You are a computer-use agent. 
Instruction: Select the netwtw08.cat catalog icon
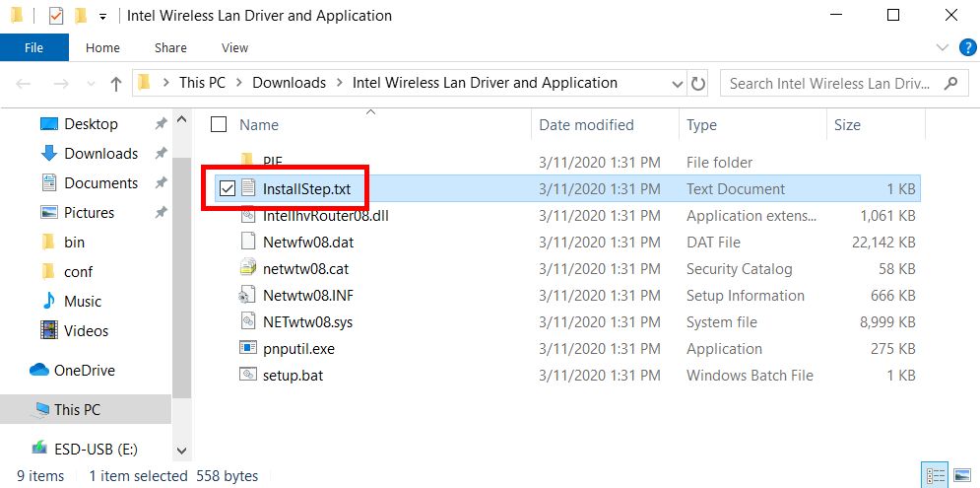248,268
